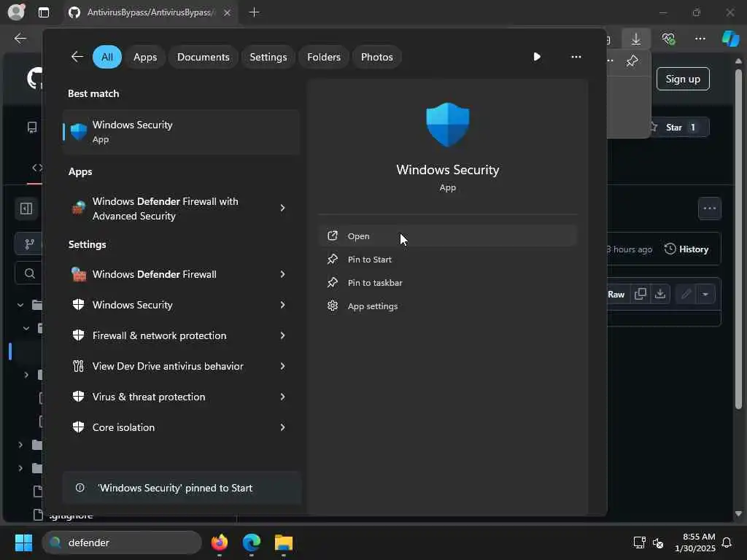Switch to the Apps search filter

(x=145, y=57)
